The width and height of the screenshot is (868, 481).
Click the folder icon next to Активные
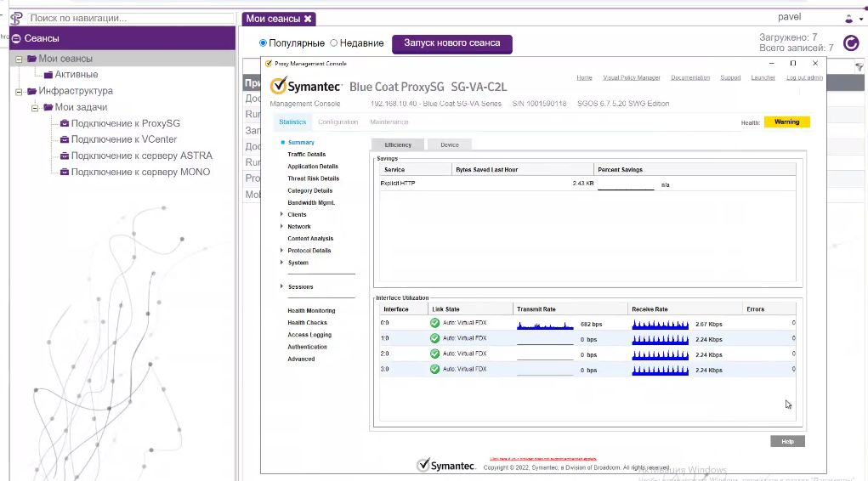tap(48, 75)
